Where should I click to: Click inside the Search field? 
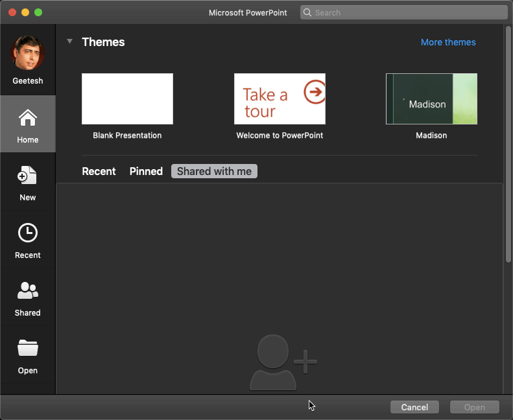click(x=409, y=12)
